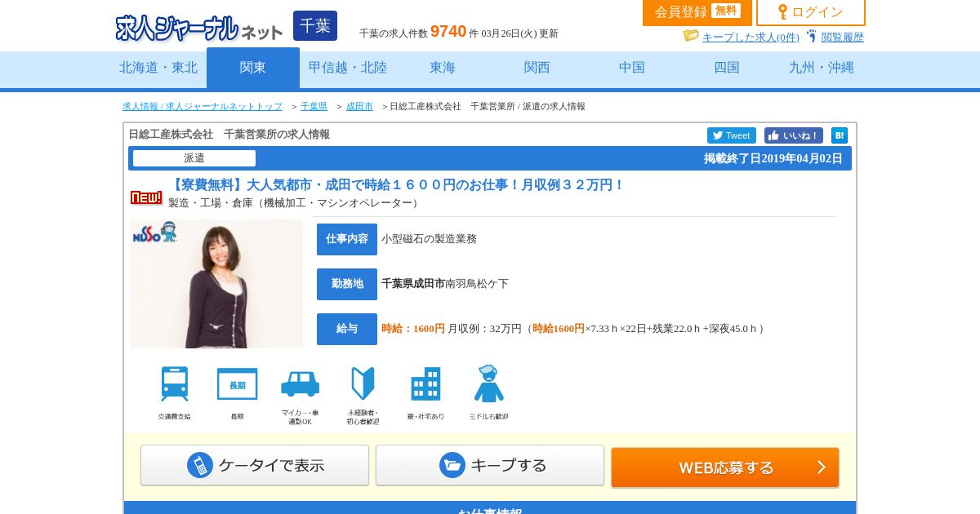
Task: Click footprint icon beside 閲覧履歴
Action: click(811, 36)
